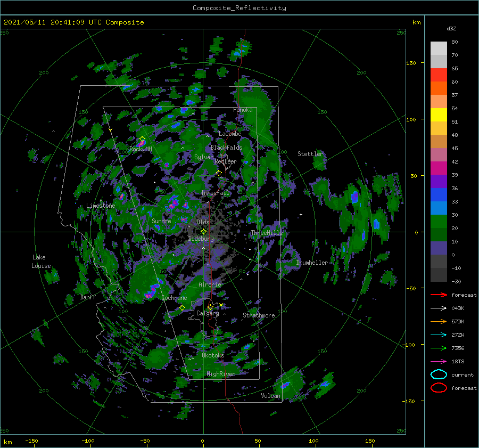Select the red swatch between 65 and 60
The image size is (479, 448).
coord(439,75)
